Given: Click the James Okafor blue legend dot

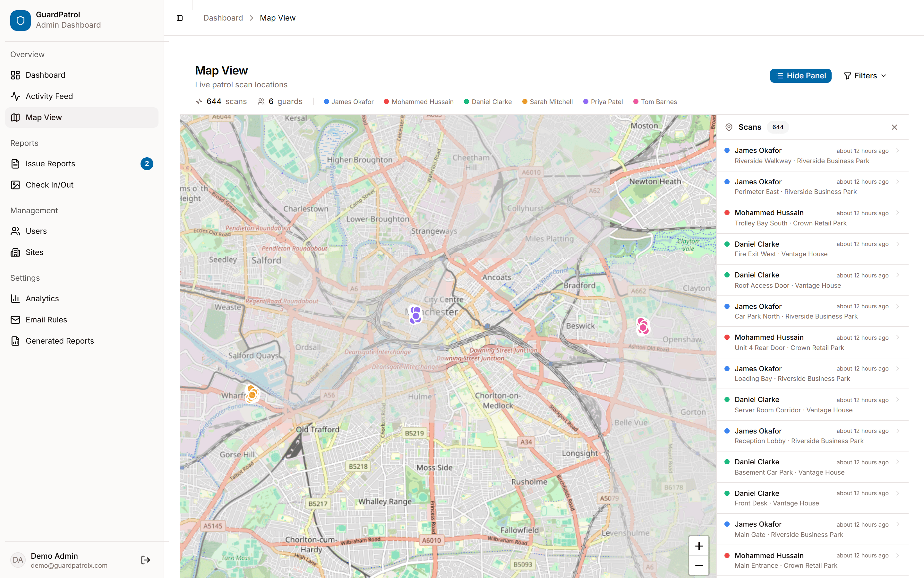Looking at the screenshot, I should pos(327,102).
